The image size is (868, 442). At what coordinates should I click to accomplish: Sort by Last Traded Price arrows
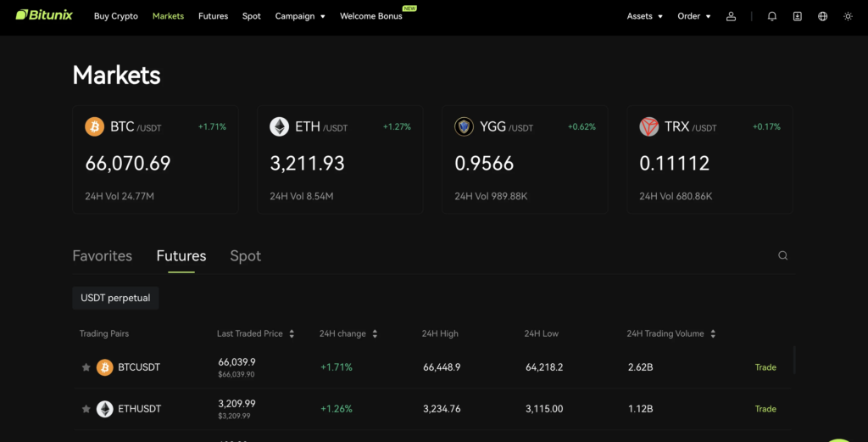(x=292, y=333)
